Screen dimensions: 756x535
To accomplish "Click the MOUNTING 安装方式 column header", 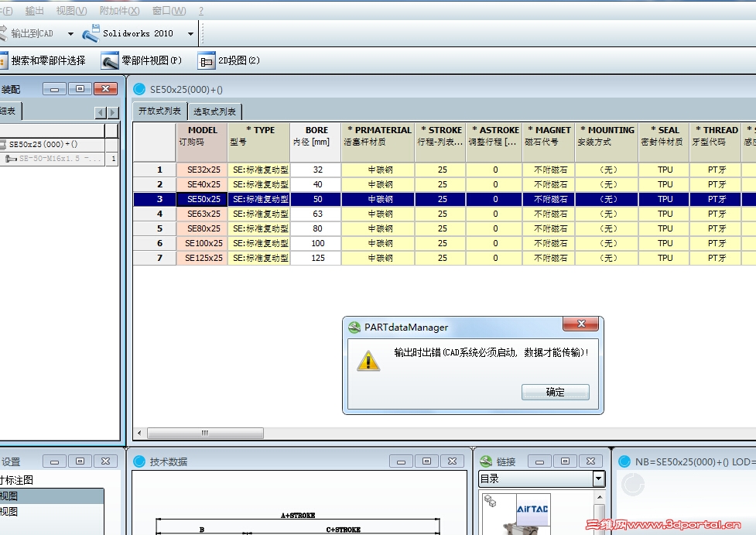I will (607, 142).
